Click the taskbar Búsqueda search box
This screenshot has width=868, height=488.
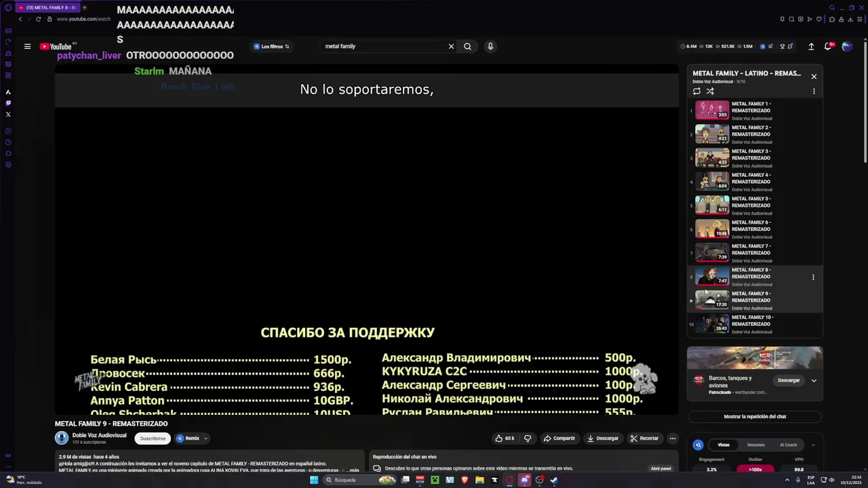(359, 480)
